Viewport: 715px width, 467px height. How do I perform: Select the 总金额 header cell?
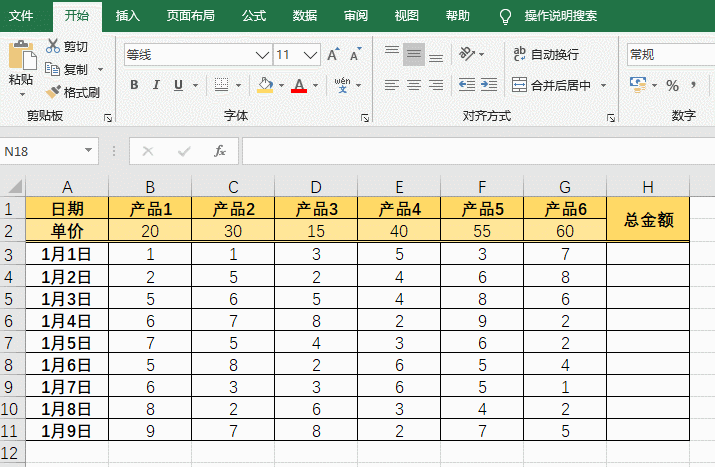648,220
